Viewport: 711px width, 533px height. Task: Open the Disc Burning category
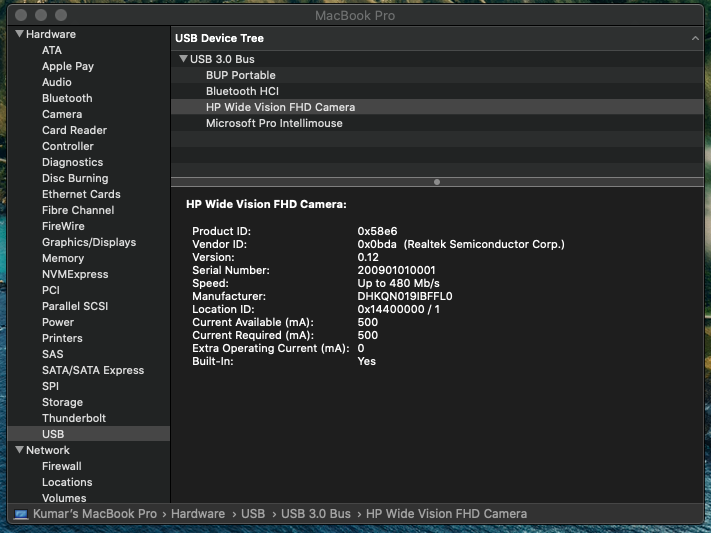point(75,178)
